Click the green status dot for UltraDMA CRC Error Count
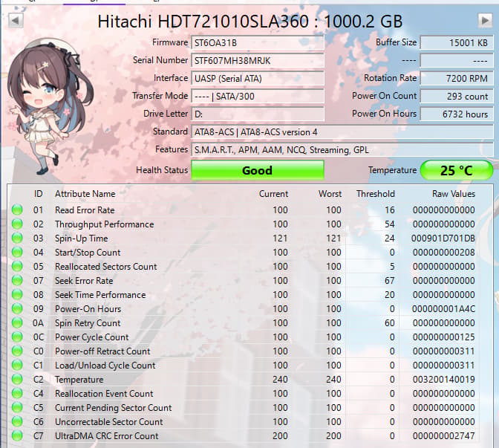The image size is (499, 448). tap(17, 435)
